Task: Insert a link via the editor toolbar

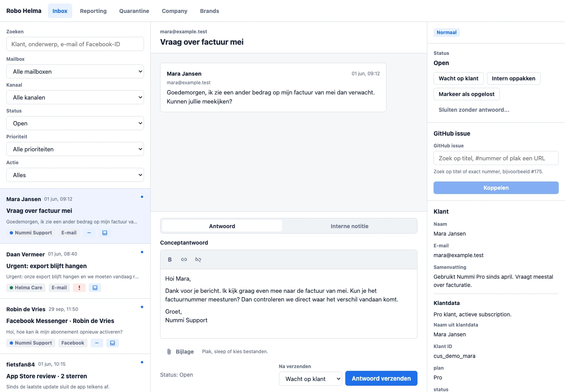Action: [x=184, y=260]
